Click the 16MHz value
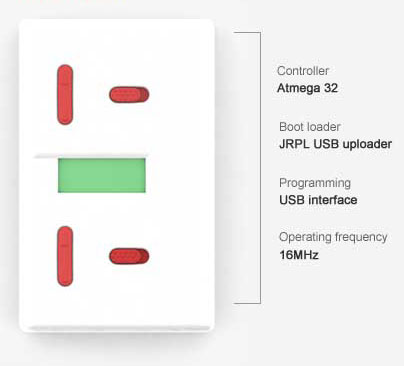Screen dimensions: 404x366 pyautogui.click(x=299, y=255)
